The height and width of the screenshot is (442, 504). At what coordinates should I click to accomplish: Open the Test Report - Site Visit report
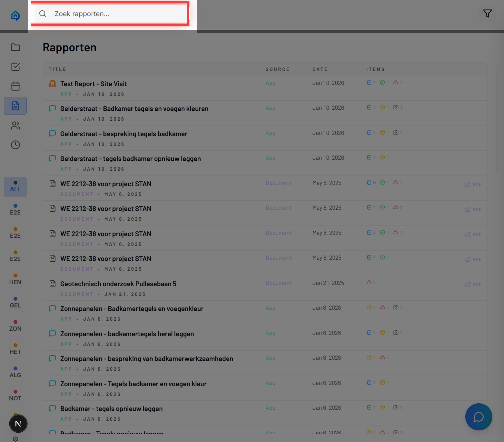[x=94, y=84]
